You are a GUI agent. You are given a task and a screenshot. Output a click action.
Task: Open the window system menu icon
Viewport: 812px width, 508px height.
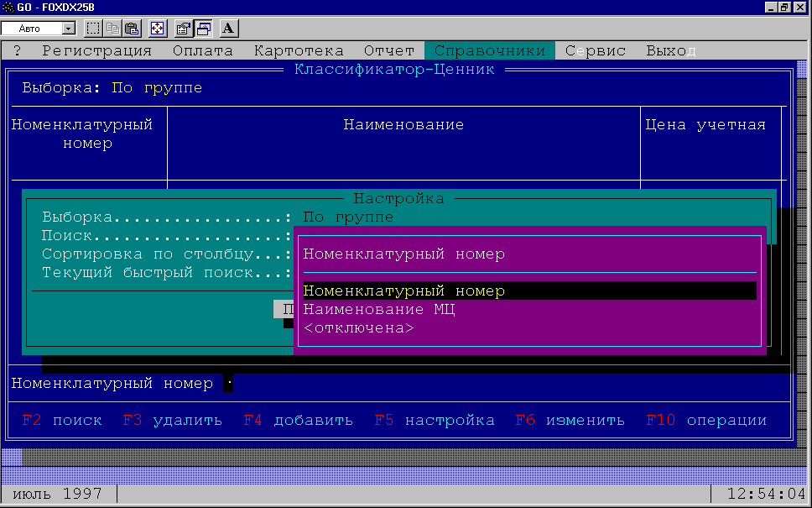[8, 8]
